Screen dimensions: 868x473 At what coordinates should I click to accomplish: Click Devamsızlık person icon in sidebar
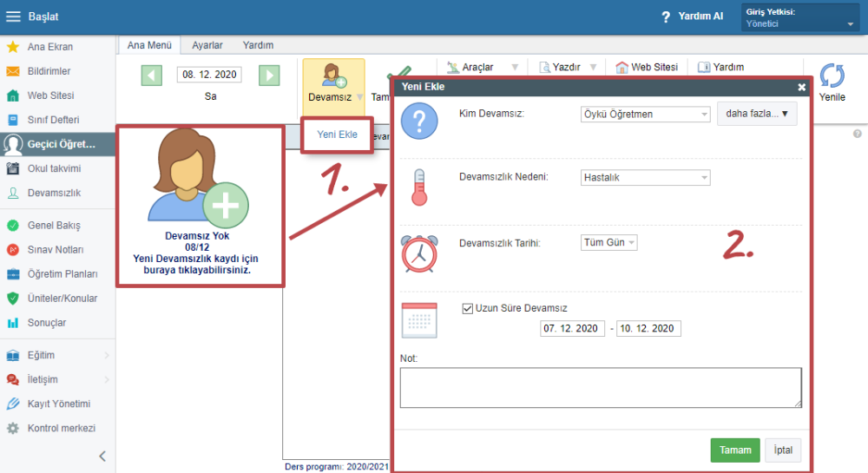pyautogui.click(x=13, y=193)
